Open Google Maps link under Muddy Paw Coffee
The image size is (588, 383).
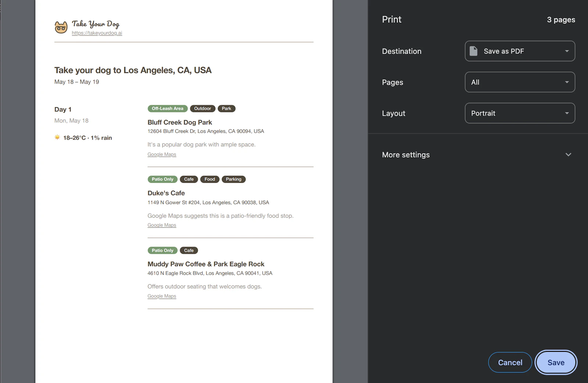162,296
